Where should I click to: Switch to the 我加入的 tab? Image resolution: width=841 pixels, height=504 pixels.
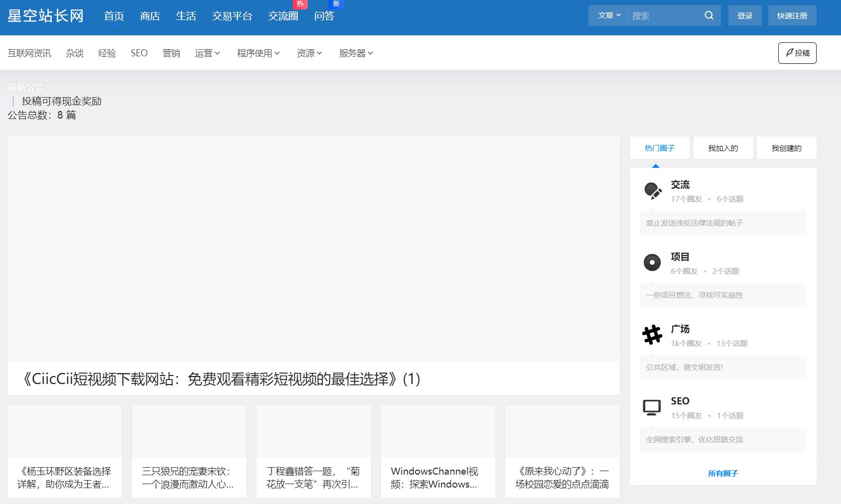tap(723, 148)
